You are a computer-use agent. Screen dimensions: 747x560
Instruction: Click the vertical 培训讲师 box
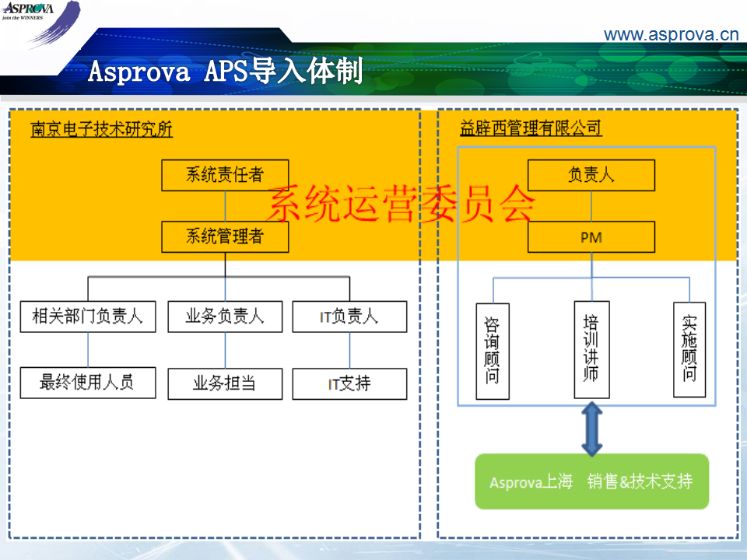[x=591, y=349]
